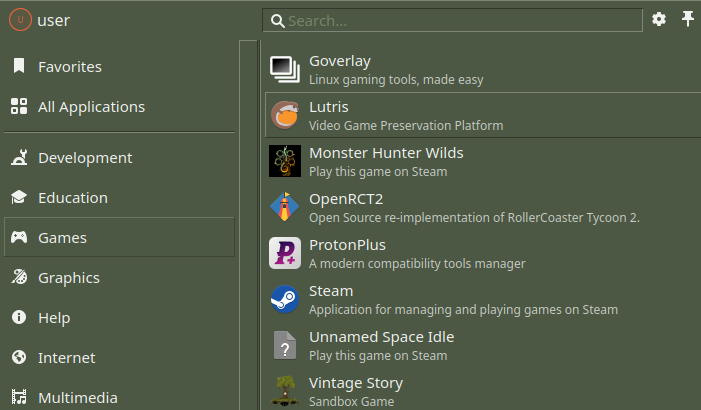Click 'A modern compatibility tools manager' text
This screenshot has height=410, width=701.
point(417,264)
